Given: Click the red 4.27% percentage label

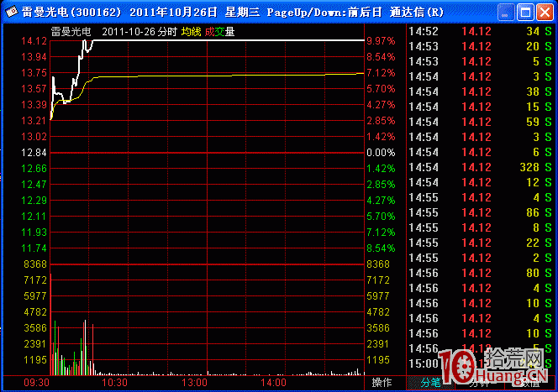Looking at the screenshot, I should tap(381, 105).
